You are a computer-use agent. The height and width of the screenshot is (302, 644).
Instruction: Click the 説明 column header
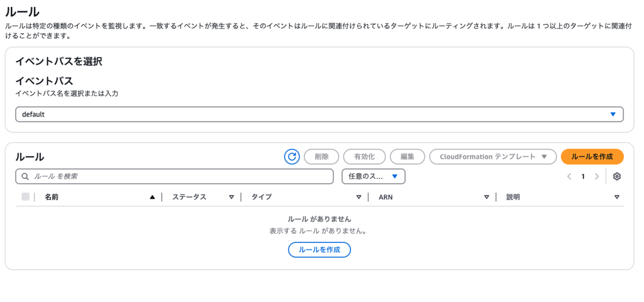pyautogui.click(x=513, y=197)
